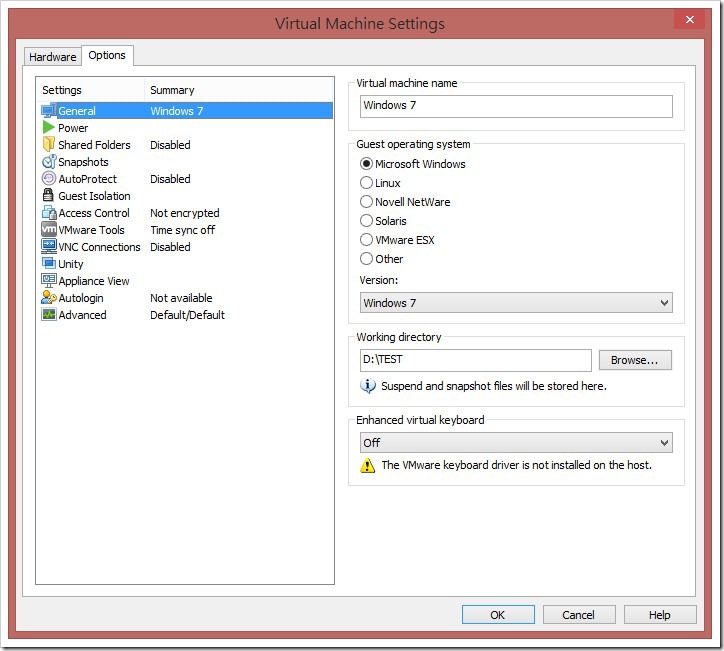Switch to the Hardware tab

53,57
